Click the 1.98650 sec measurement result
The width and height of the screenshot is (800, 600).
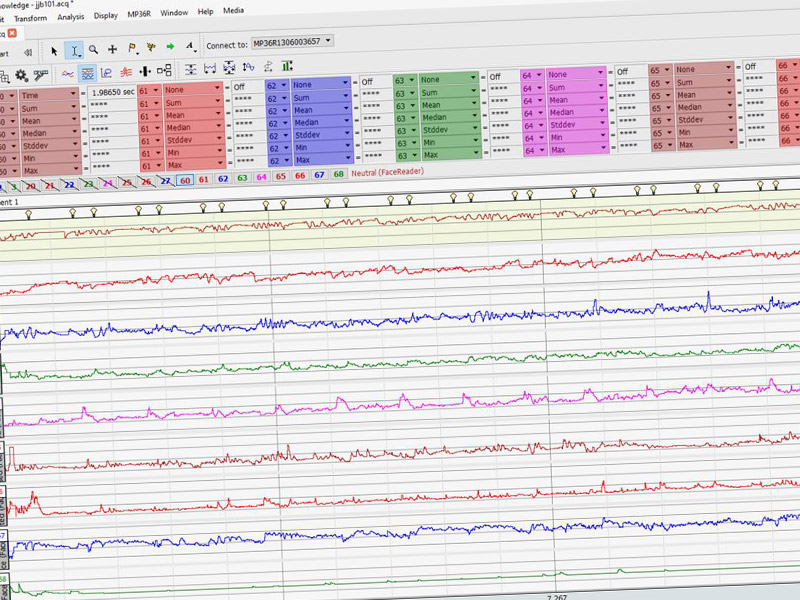111,92
